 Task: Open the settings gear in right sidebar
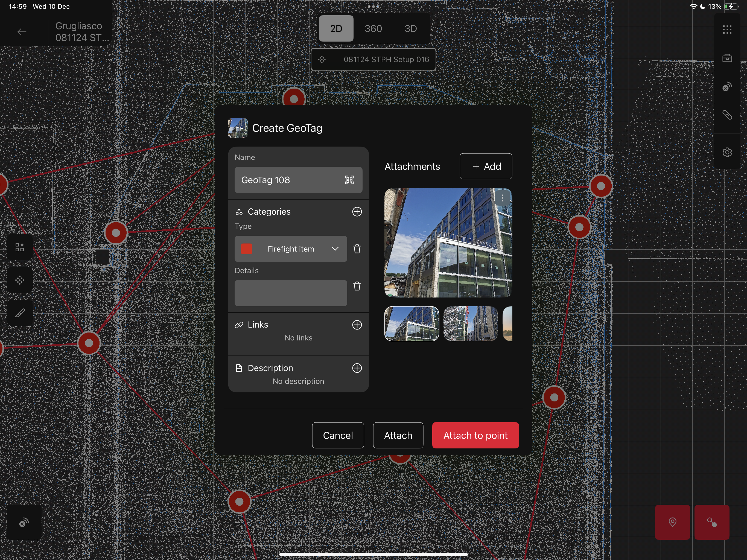coord(727,152)
